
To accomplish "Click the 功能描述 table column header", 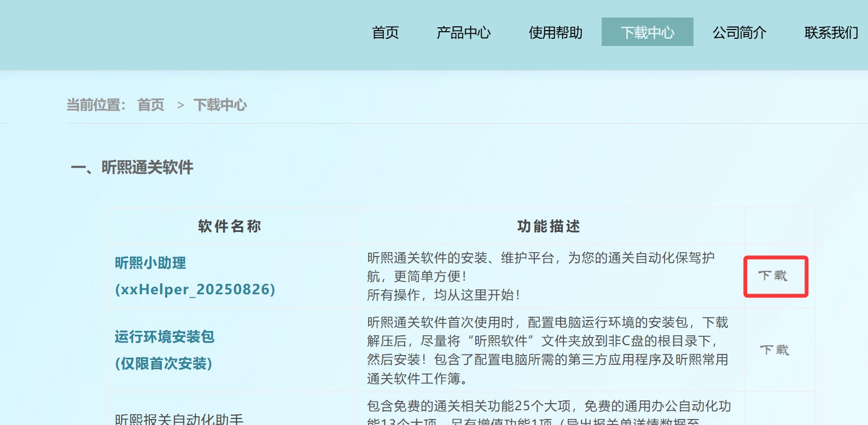I will (549, 226).
